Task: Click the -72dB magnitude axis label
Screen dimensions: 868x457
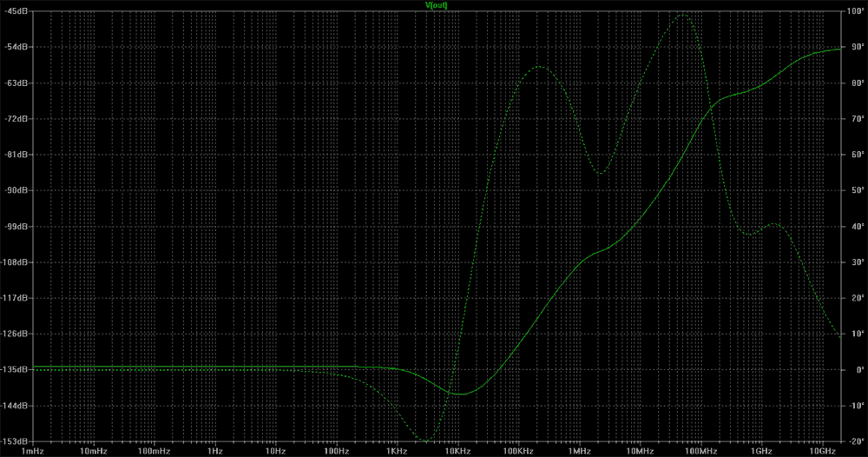Action: (16, 118)
